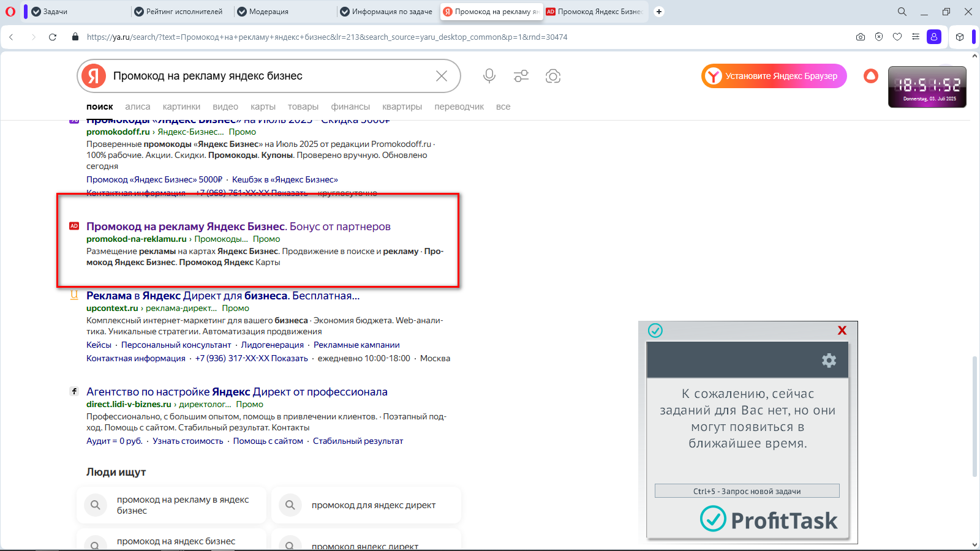Reload the page with the refresh icon

53,37
